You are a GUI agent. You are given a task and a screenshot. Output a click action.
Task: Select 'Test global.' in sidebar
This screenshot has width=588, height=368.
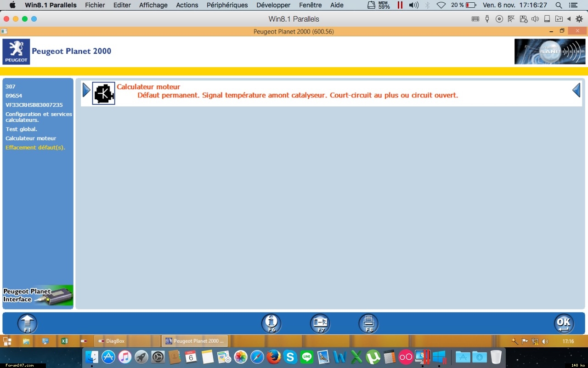pyautogui.click(x=21, y=129)
